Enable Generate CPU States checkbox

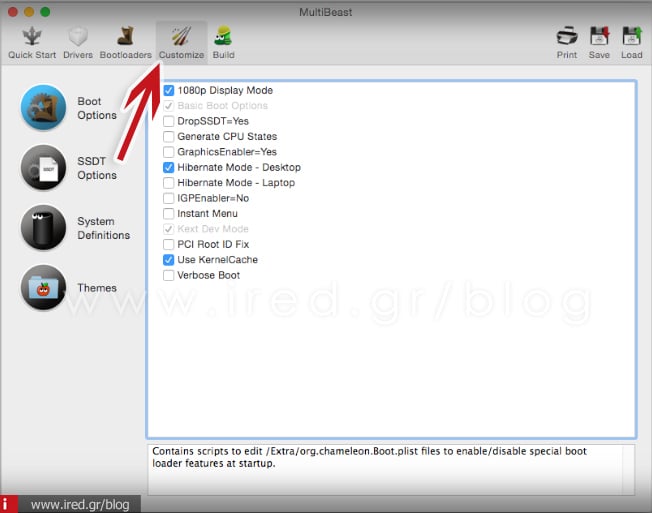[168, 136]
